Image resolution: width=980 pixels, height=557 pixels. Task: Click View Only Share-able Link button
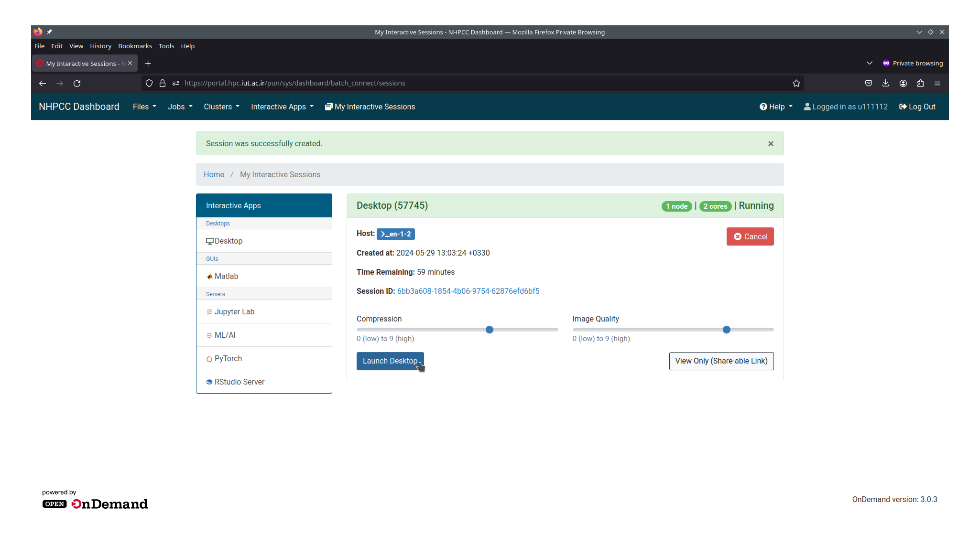tap(721, 360)
